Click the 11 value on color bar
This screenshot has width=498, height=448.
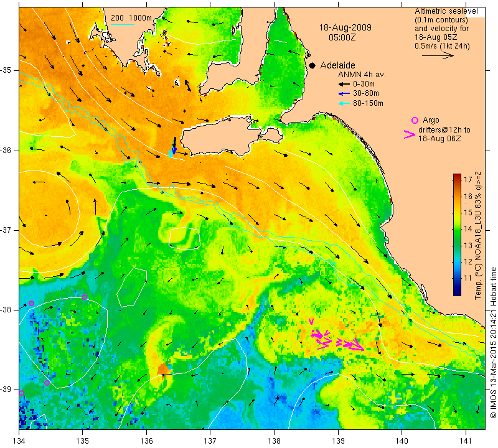(468, 278)
